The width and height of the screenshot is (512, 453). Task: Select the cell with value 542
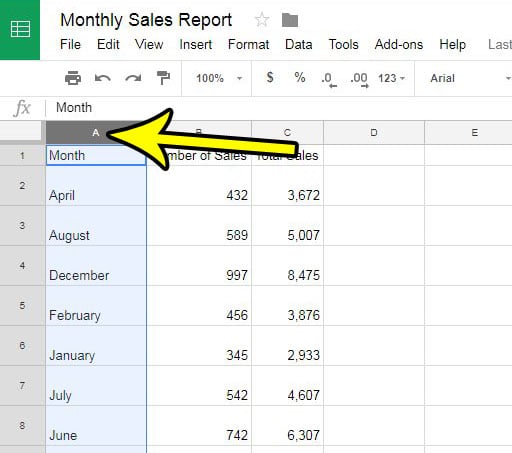(199, 386)
